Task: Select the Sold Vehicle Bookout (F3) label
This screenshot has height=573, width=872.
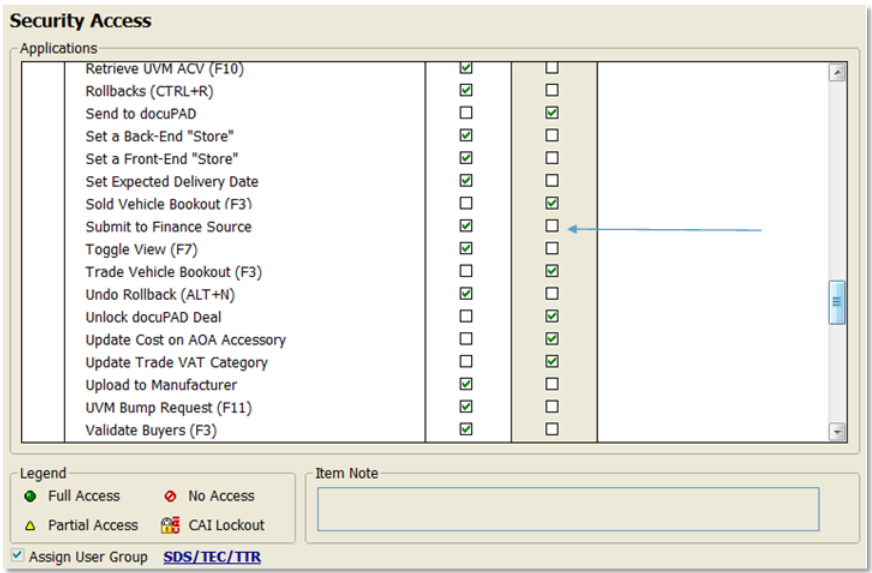Action: click(x=169, y=204)
